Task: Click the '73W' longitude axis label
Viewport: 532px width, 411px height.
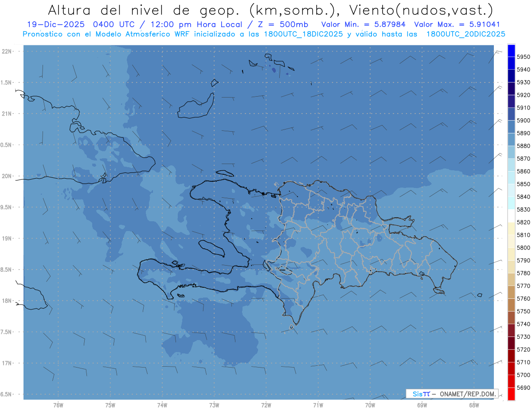Action: 214,405
